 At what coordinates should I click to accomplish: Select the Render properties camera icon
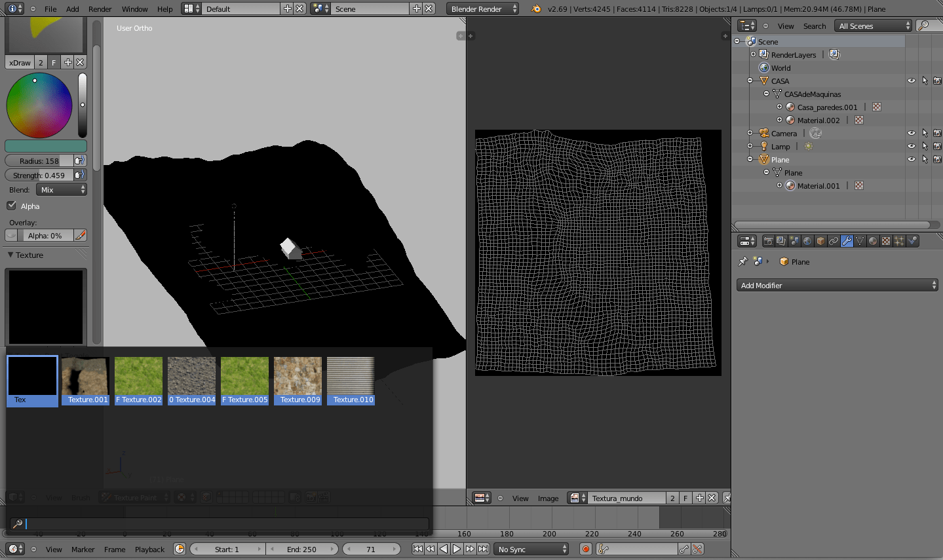pos(769,240)
